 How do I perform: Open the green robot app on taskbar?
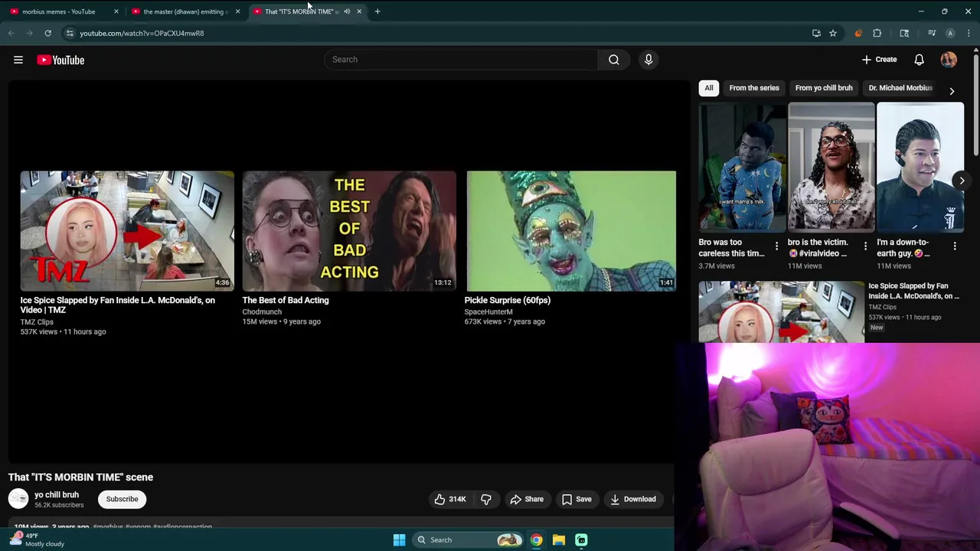pyautogui.click(x=581, y=540)
